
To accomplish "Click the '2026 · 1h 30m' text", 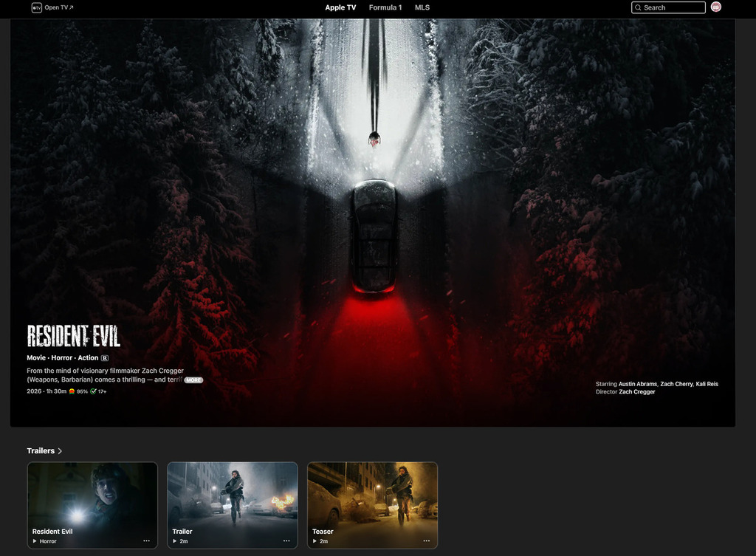I will point(47,391).
